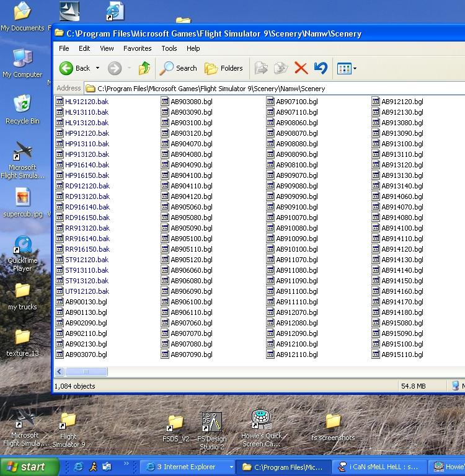Open the 3 Internet Explorer taskbar group
This screenshot has width=465, height=476.
point(188,467)
